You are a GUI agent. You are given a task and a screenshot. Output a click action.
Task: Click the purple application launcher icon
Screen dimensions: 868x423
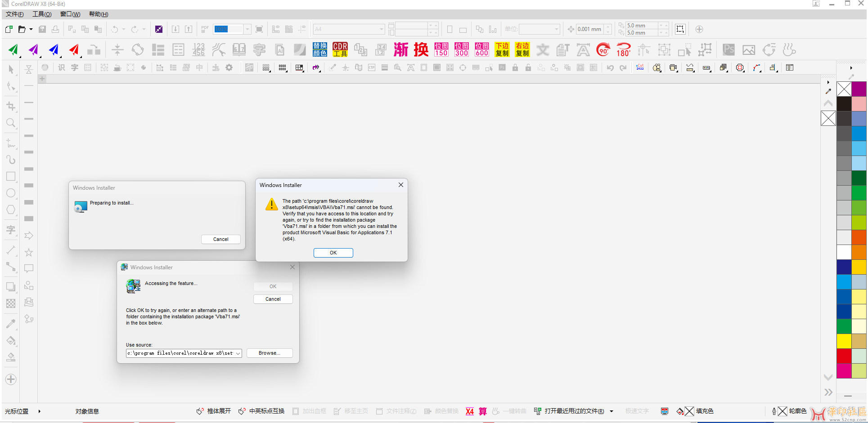pos(159,29)
